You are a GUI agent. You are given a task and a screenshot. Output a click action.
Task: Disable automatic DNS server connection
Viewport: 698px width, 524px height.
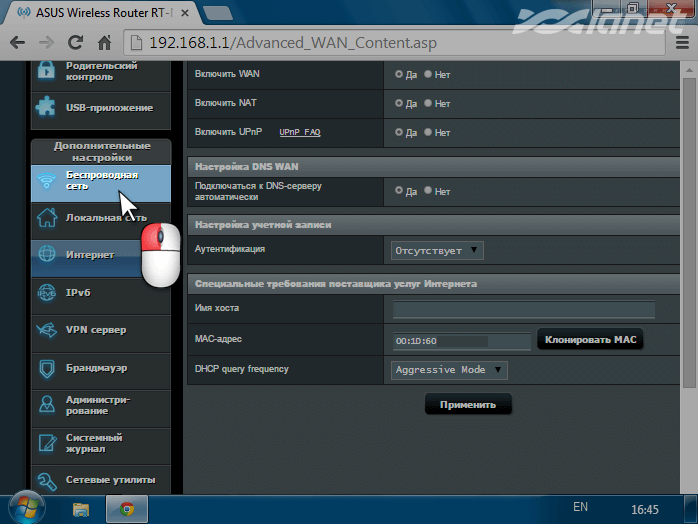(x=428, y=191)
